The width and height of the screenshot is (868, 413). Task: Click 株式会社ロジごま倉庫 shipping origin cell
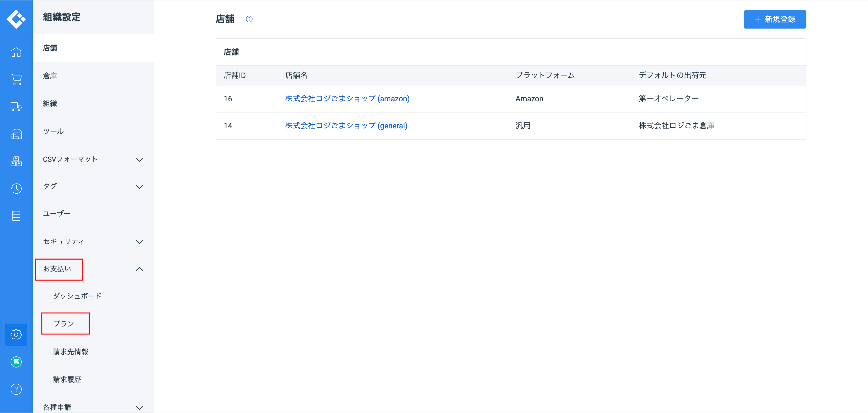[676, 126]
